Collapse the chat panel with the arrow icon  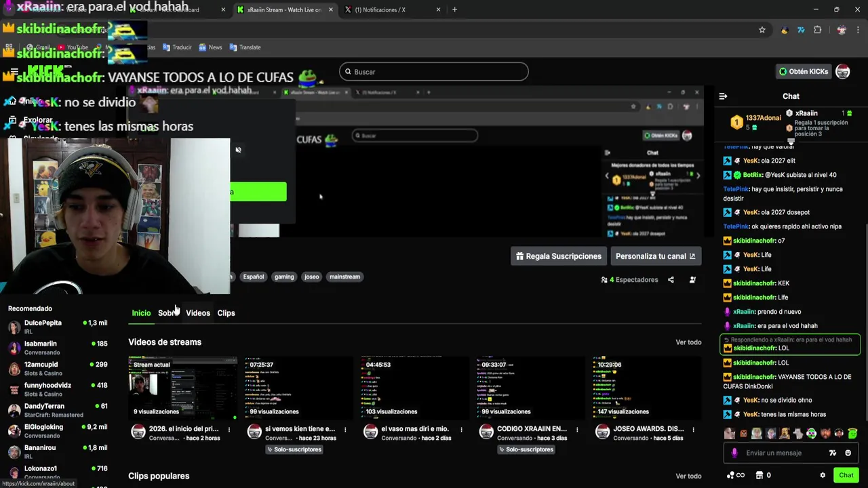pos(723,96)
